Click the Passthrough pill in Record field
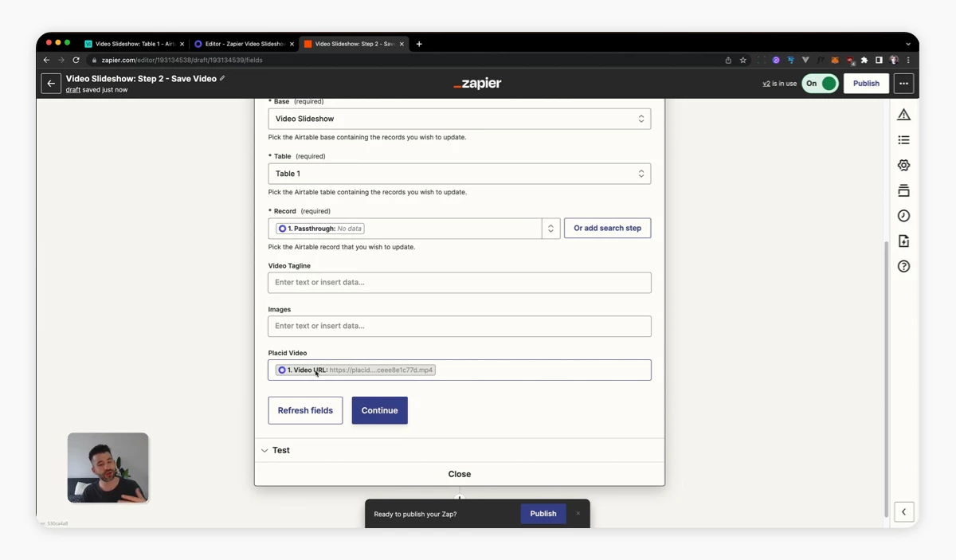956x560 pixels. tap(319, 229)
